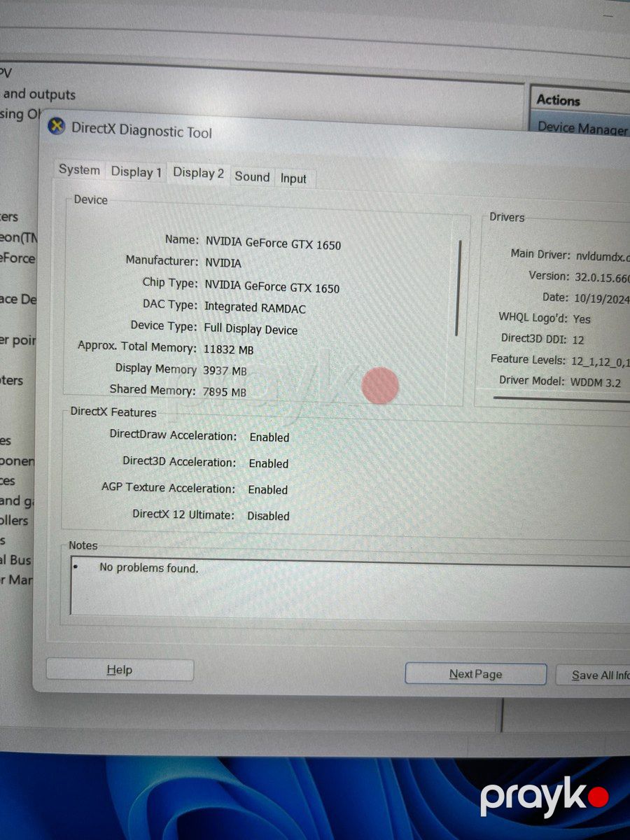Click the driver Version value 32.0.15
630x840 pixels.
(x=602, y=277)
